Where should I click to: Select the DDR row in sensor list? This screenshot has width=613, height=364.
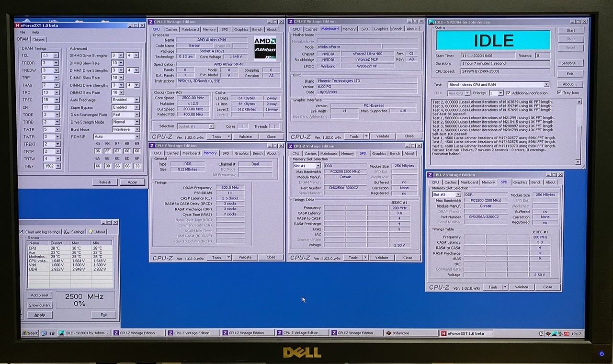(70, 270)
